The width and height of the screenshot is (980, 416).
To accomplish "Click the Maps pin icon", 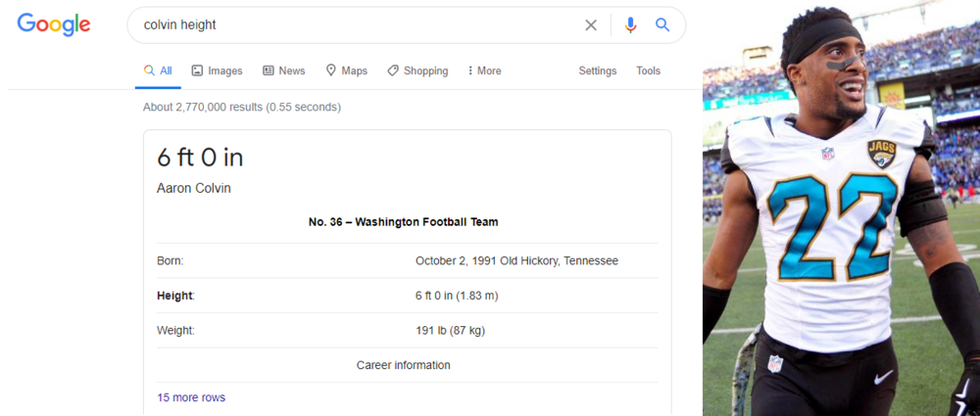I will pos(331,70).
